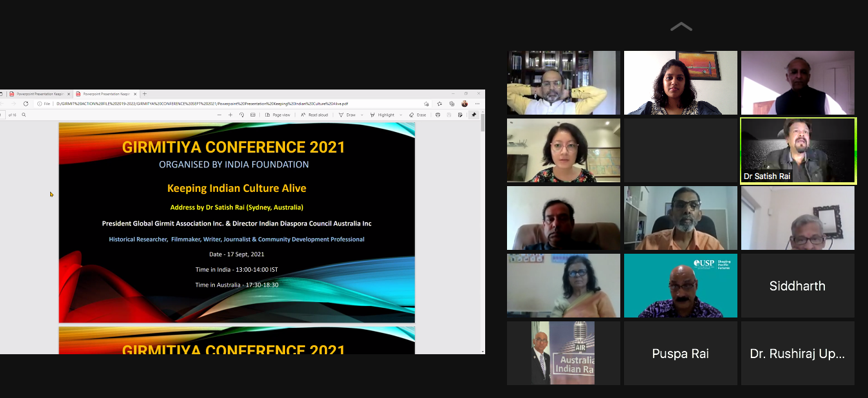Select the Australia Indian Radio video tile
868x398 pixels.
pos(564,353)
